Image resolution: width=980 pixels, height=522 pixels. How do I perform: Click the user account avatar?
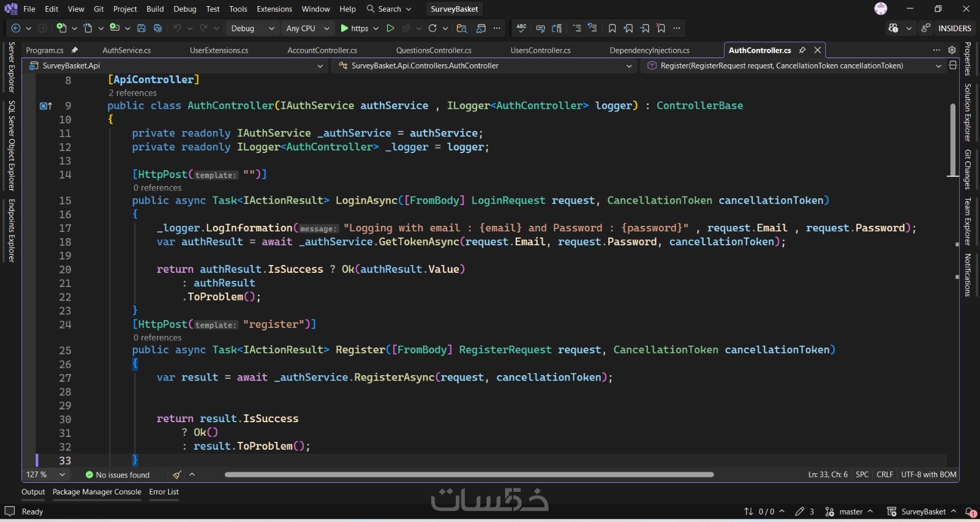click(881, 9)
